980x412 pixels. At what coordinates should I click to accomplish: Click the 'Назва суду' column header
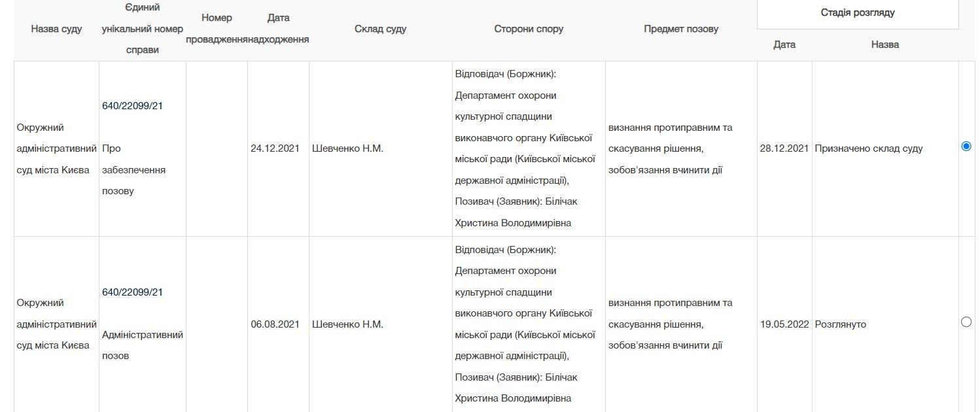(56, 28)
